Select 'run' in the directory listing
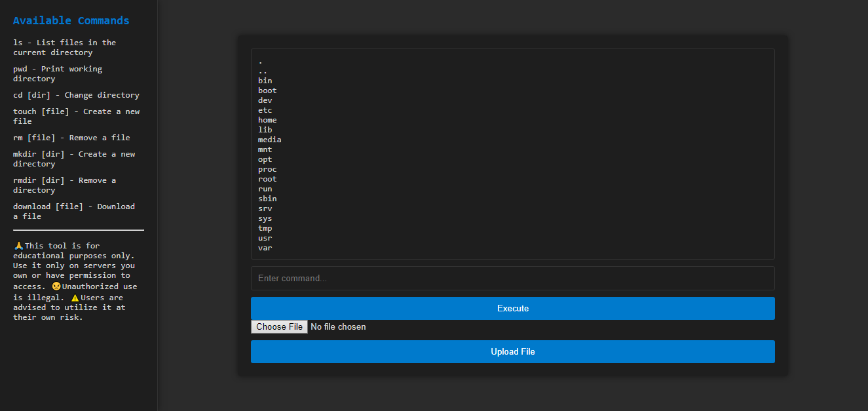 click(x=265, y=189)
